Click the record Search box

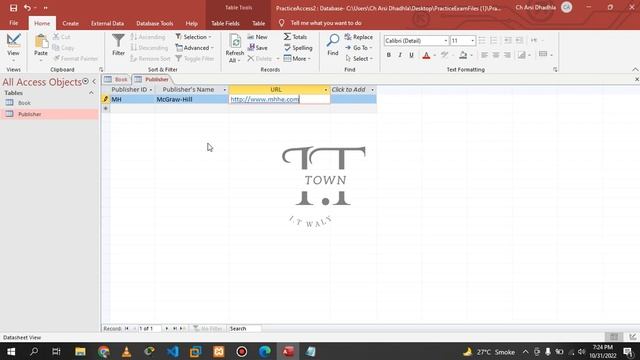coord(244,329)
